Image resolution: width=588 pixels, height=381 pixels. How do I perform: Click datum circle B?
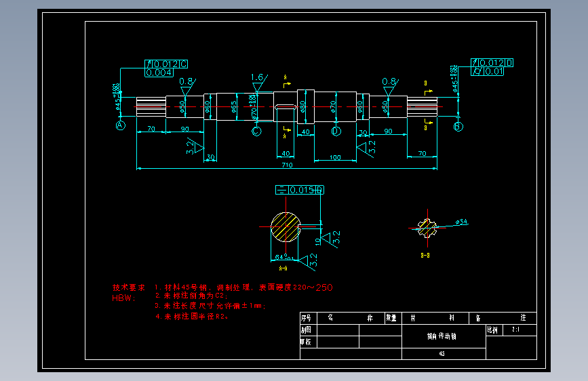click(458, 126)
